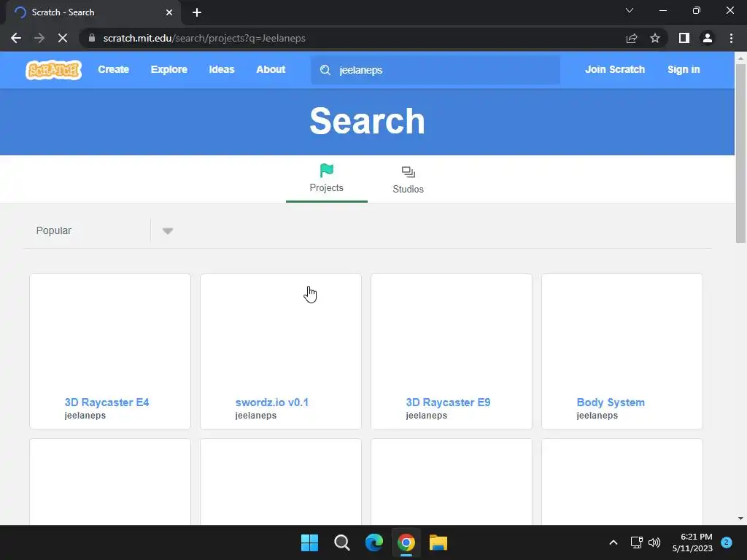Image resolution: width=747 pixels, height=560 pixels.
Task: Switch to the Projects tab
Action: (327, 179)
